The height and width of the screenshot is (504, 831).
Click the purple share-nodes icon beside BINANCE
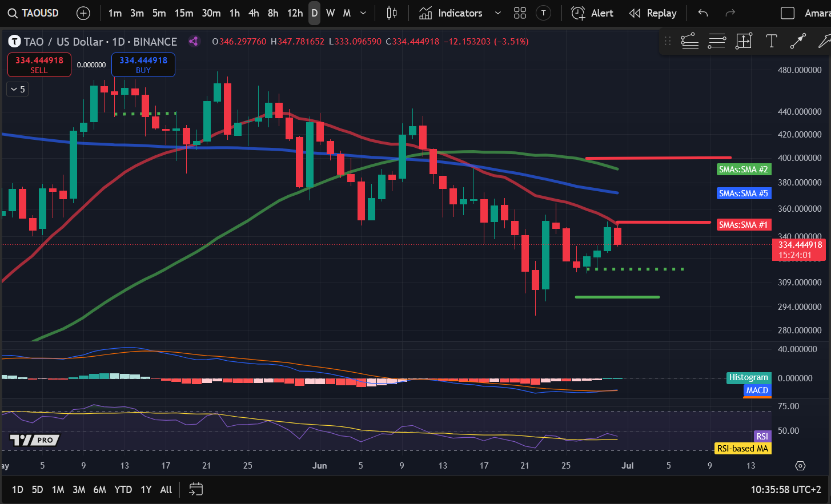194,41
